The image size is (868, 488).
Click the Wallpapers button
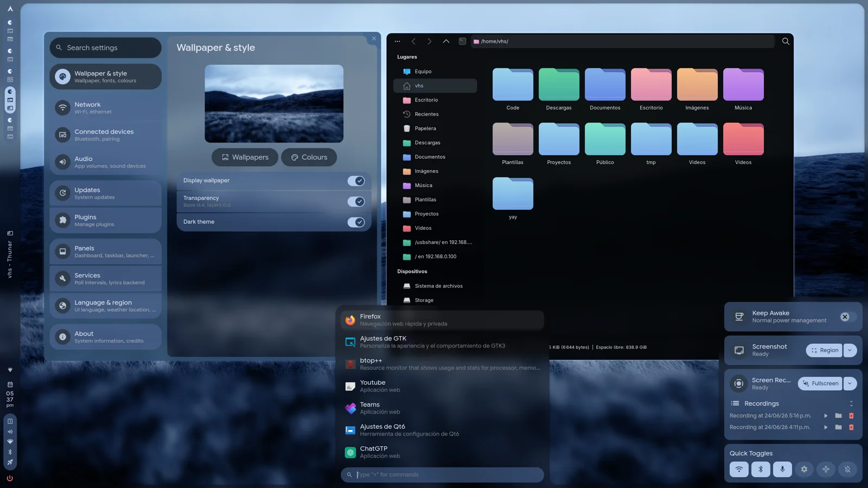coord(245,157)
